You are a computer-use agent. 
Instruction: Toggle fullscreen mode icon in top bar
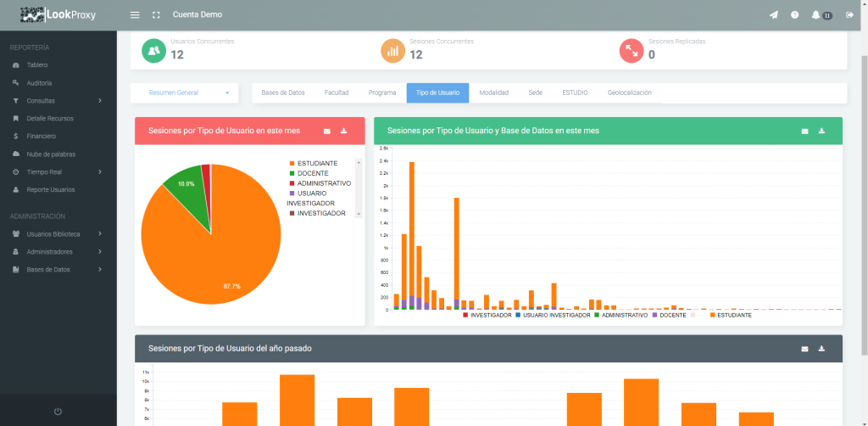[x=155, y=15]
